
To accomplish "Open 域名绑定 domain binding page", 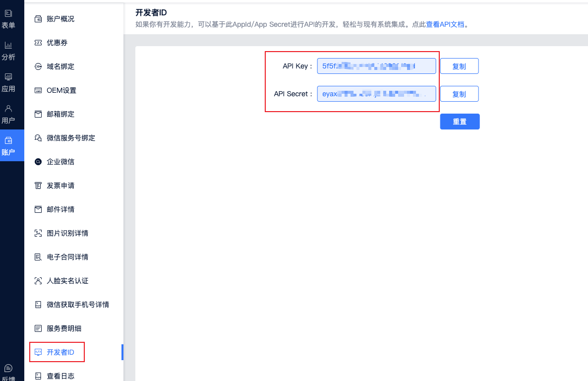I will click(60, 66).
